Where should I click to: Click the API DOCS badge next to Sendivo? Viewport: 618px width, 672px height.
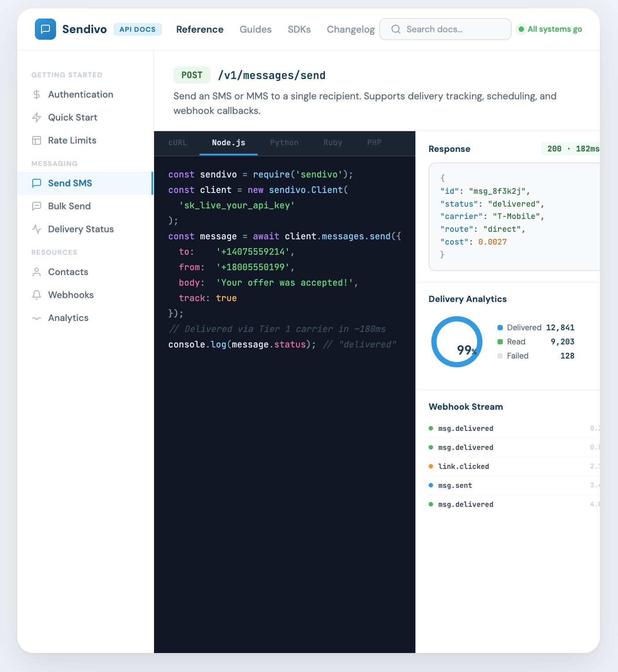pos(138,29)
